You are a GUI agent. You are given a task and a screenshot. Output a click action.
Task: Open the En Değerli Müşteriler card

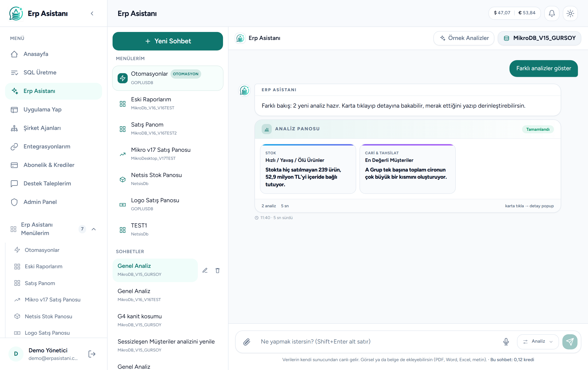point(407,169)
